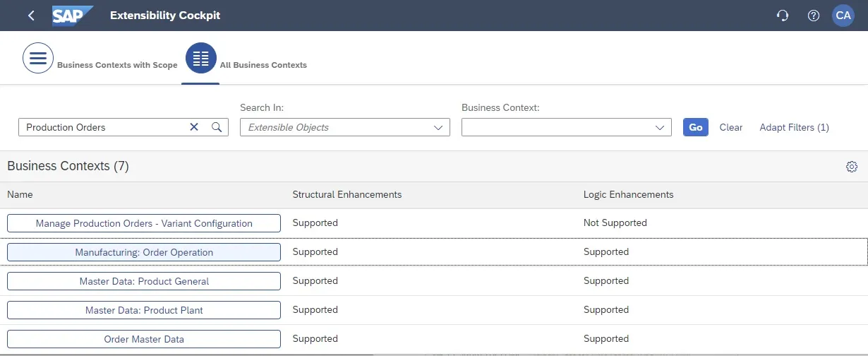Click the Extensibility Cockpit title

(165, 16)
